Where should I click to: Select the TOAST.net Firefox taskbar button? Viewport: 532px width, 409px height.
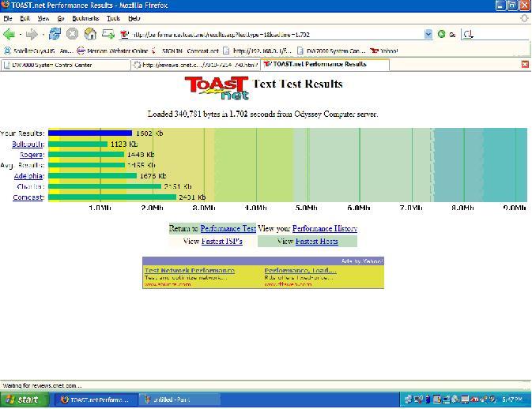click(96, 400)
